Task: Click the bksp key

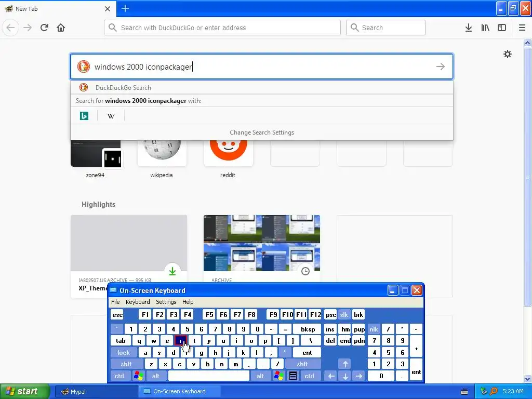Action: pos(308,329)
